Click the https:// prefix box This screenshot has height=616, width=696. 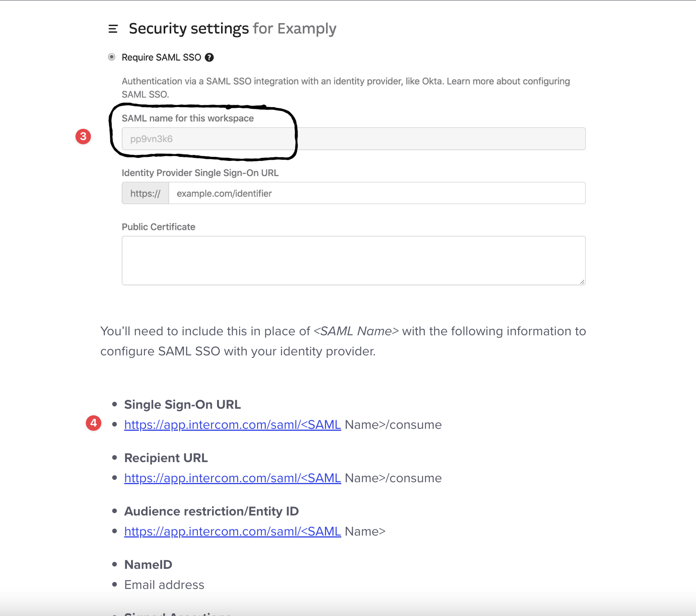[145, 193]
